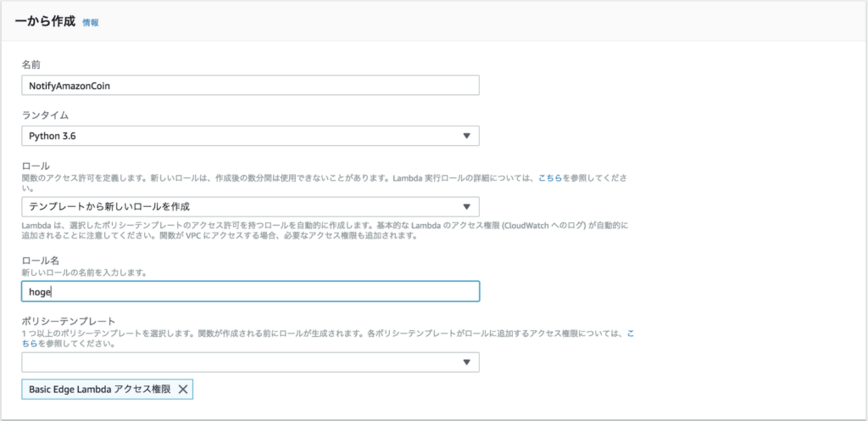Click テンプレートから新しいロールを作成 selector
This screenshot has height=421, width=868.
pyautogui.click(x=134, y=207)
